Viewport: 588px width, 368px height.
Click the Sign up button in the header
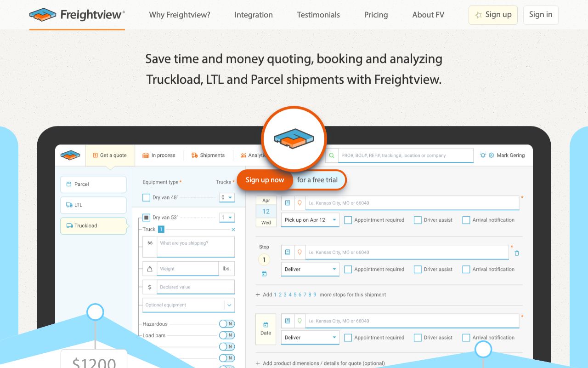coord(493,15)
